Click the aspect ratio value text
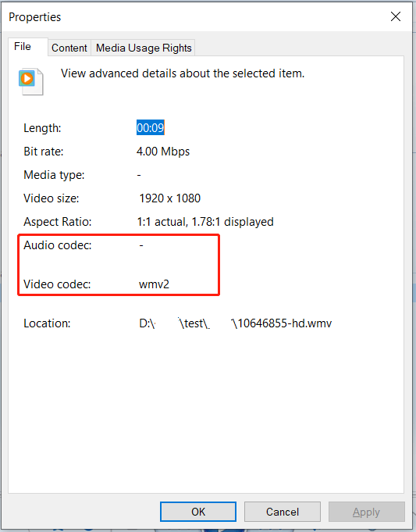The image size is (416, 532). pyautogui.click(x=205, y=222)
